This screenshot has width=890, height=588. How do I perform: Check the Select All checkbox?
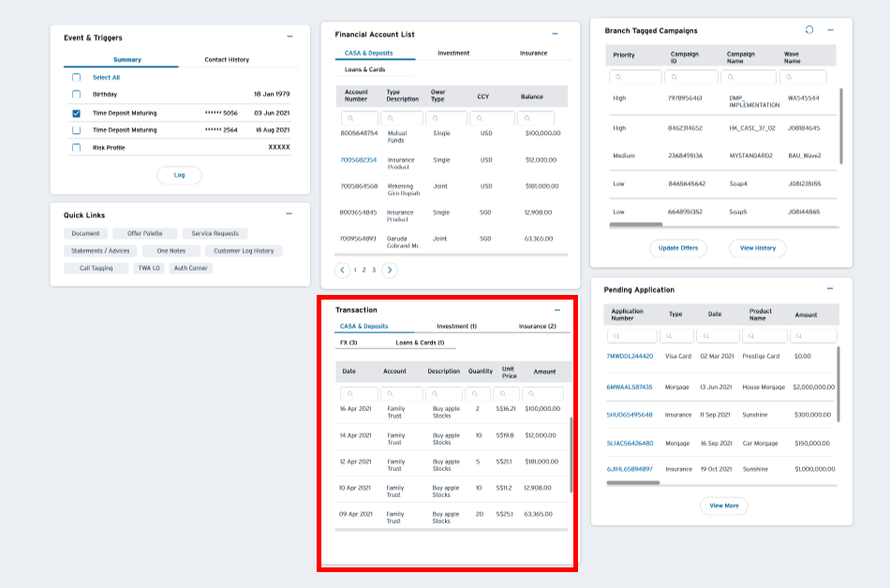(77, 78)
